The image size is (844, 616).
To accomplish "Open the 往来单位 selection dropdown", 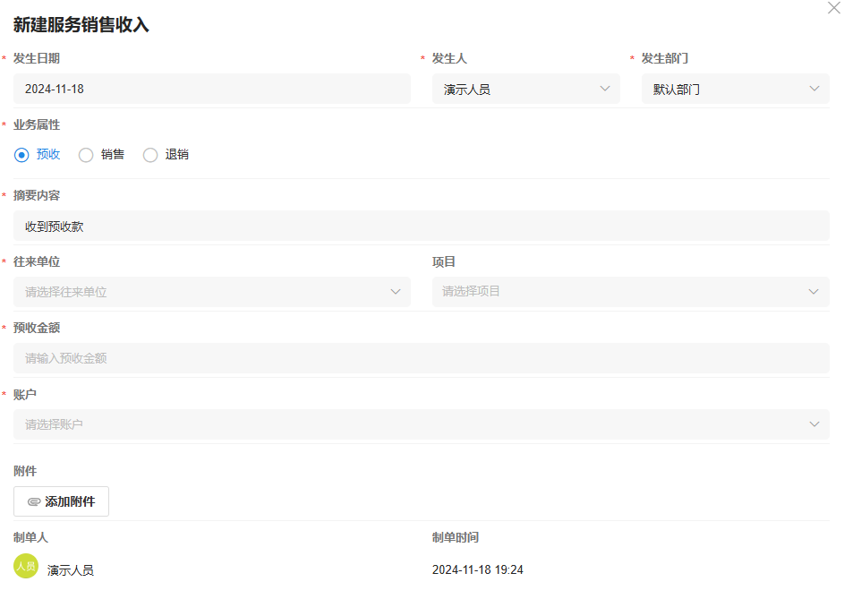I will [211, 292].
